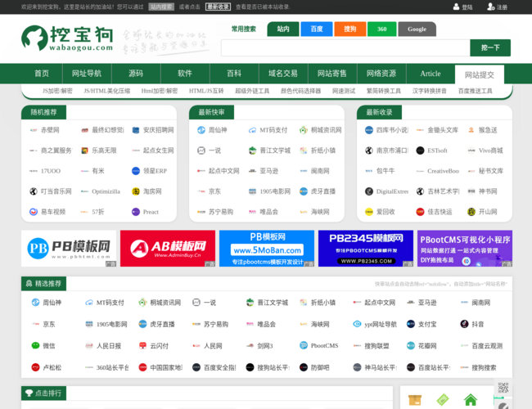Click the orange box icon at bottom right

(x=415, y=400)
